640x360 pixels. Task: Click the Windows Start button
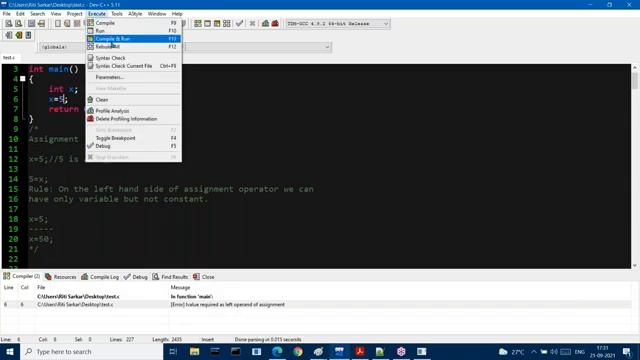click(x=10, y=351)
